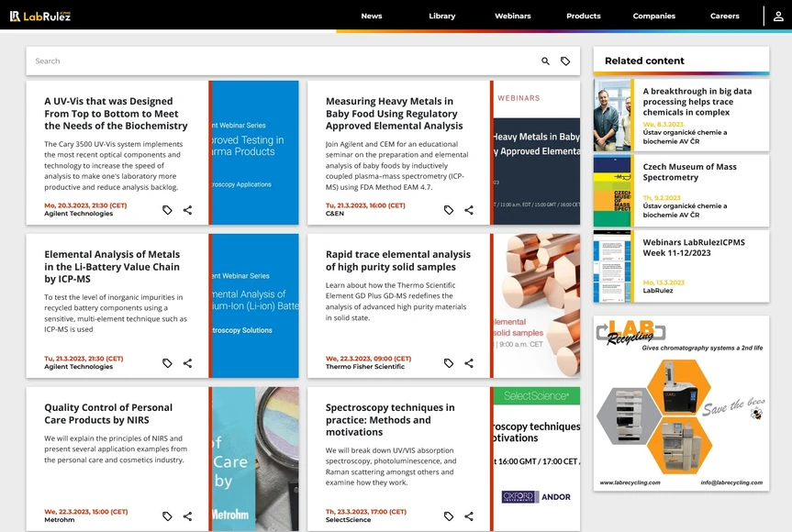Screen dimensions: 792x532
Task: Open the user account profile icon
Action: [x=778, y=17]
